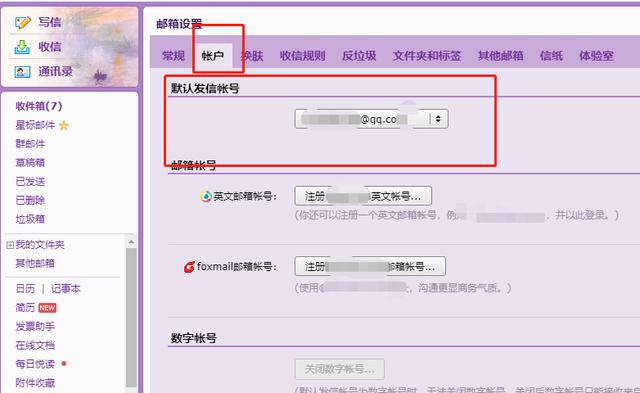The image size is (640, 393).
Task: Click the 邮箱设置 page title
Action: tap(179, 24)
